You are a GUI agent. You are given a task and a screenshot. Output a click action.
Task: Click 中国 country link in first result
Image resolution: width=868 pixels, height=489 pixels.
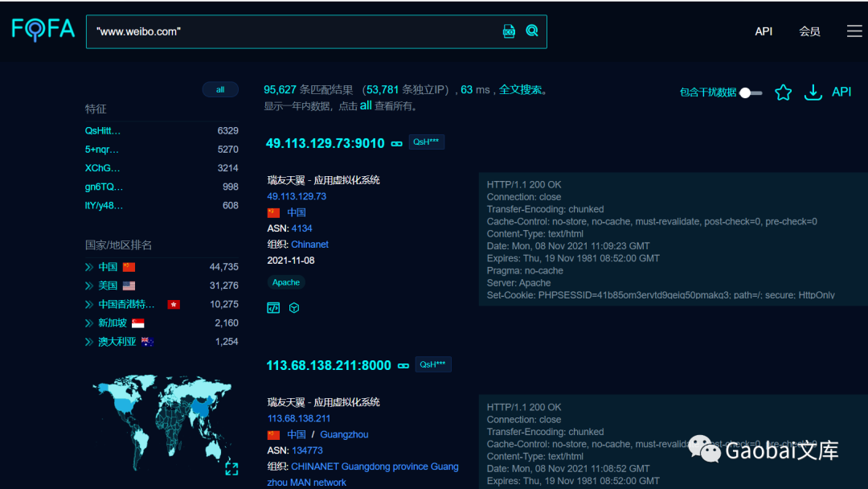(x=296, y=212)
